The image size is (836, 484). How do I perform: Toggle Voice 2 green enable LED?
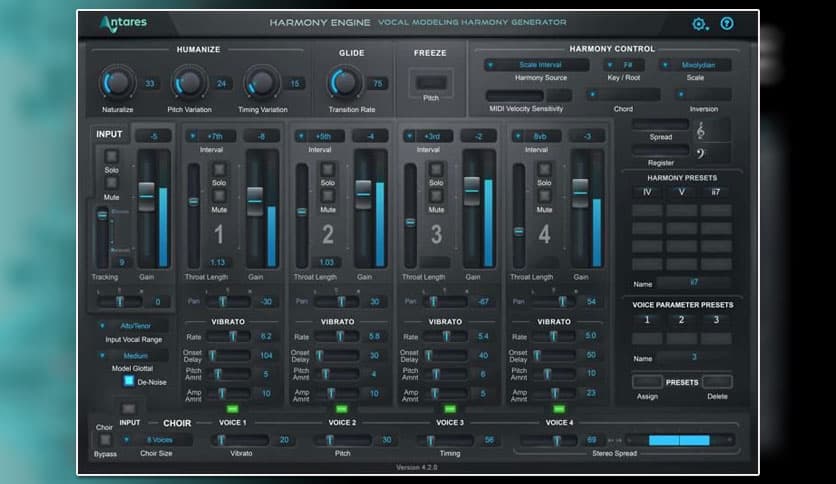pyautogui.click(x=341, y=409)
